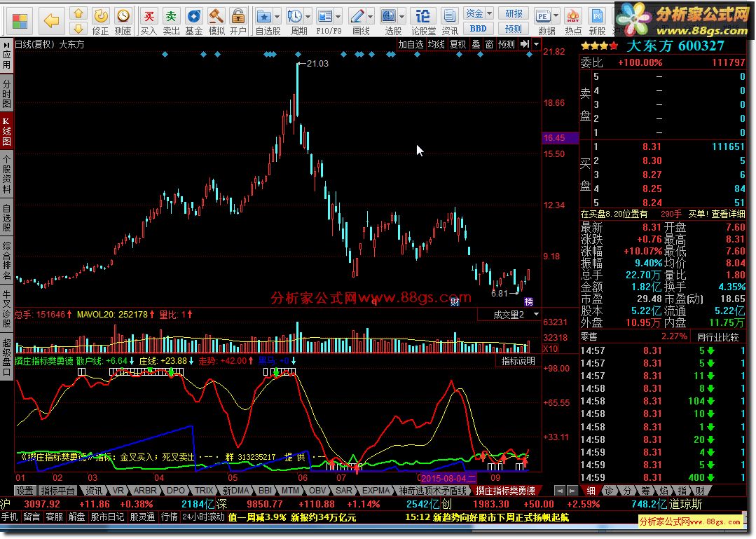Expand the 画线 dropdown arrow

pos(370,16)
